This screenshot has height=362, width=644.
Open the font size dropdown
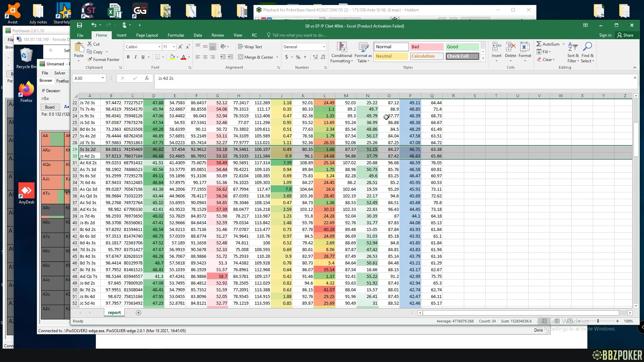(174, 47)
